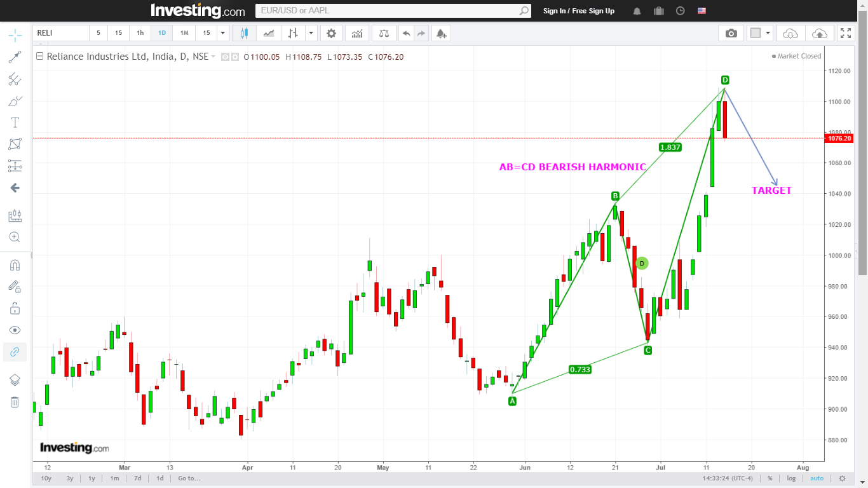
Task: Set the range to 7d
Action: 137,478
